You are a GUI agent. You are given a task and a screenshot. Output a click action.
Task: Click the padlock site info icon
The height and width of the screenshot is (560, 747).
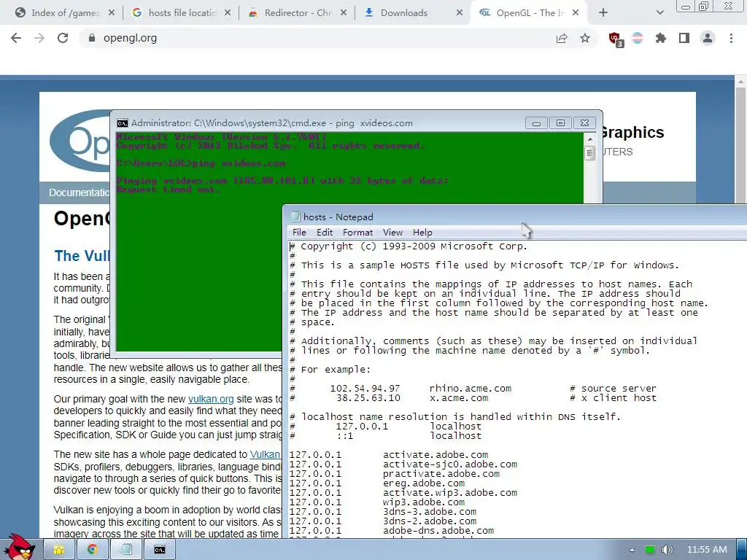[92, 38]
